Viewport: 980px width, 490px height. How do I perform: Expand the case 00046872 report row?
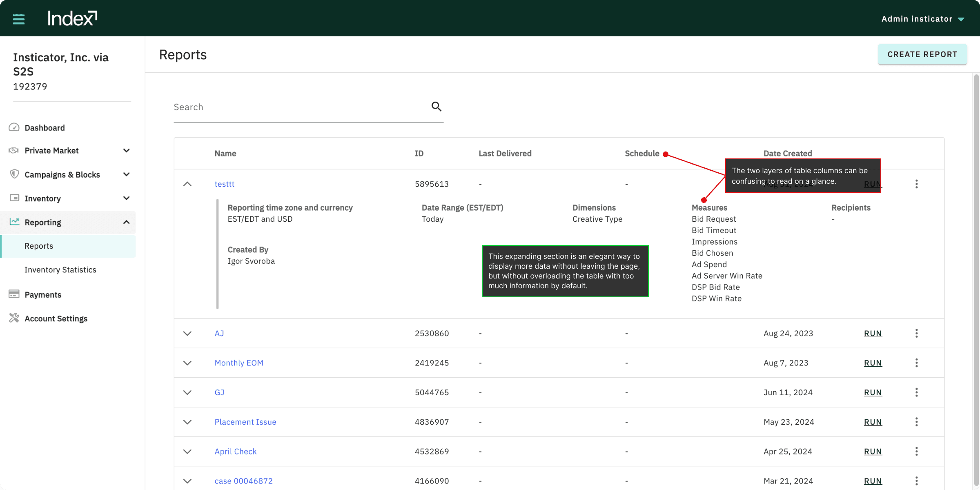point(187,481)
